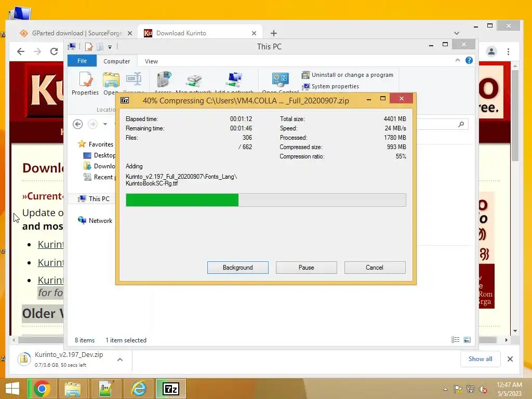This screenshot has height=399, width=532.
Task: Click Explorer search magnifier icon
Action: (x=461, y=124)
